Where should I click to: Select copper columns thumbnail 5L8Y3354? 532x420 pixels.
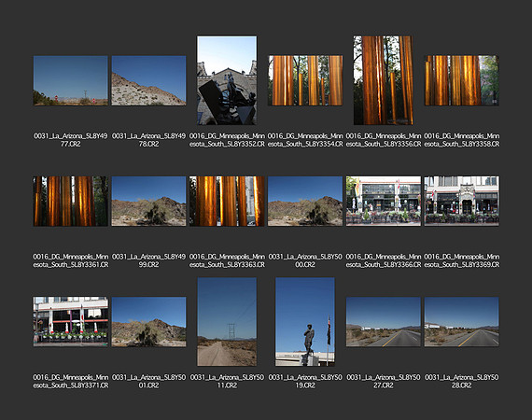pos(305,81)
